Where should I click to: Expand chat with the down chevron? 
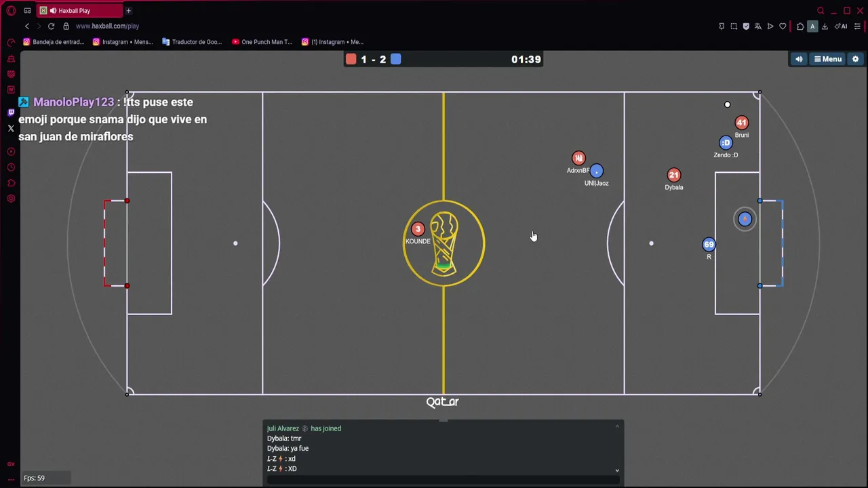(617, 470)
